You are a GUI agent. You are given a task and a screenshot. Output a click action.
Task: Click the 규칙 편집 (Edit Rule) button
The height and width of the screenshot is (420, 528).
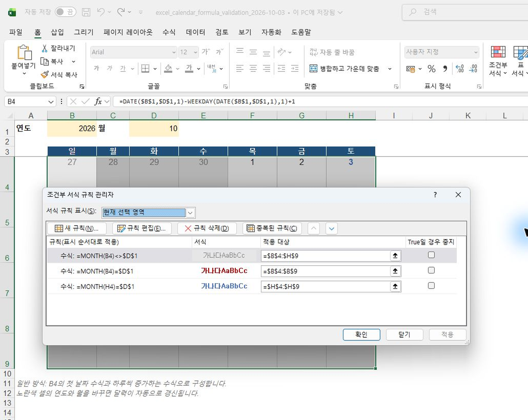[x=142, y=228]
